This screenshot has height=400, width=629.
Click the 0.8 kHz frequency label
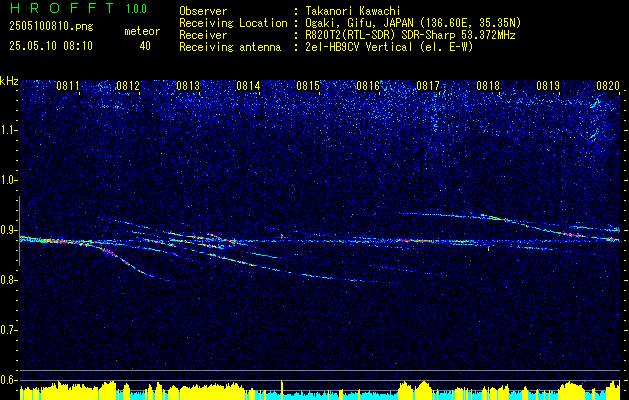coord(9,280)
